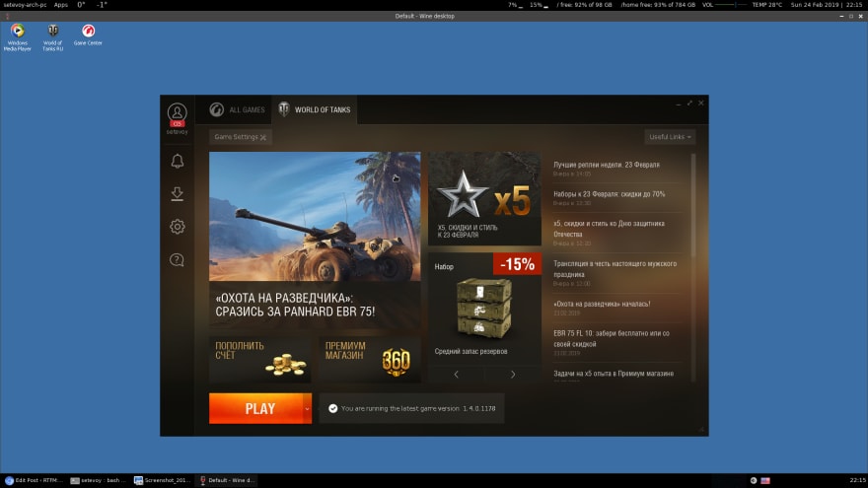The image size is (868, 488).
Task: Switch to the All Games tab
Action: coord(238,109)
